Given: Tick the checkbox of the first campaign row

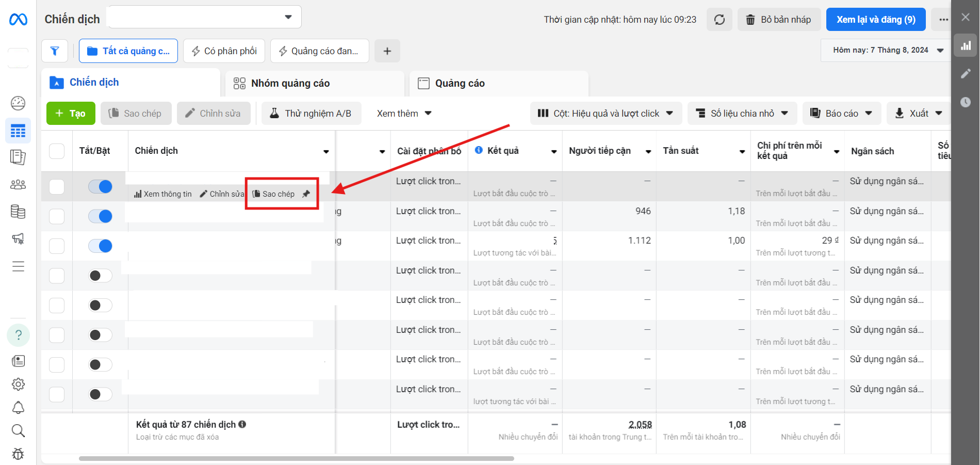Looking at the screenshot, I should click(x=57, y=186).
